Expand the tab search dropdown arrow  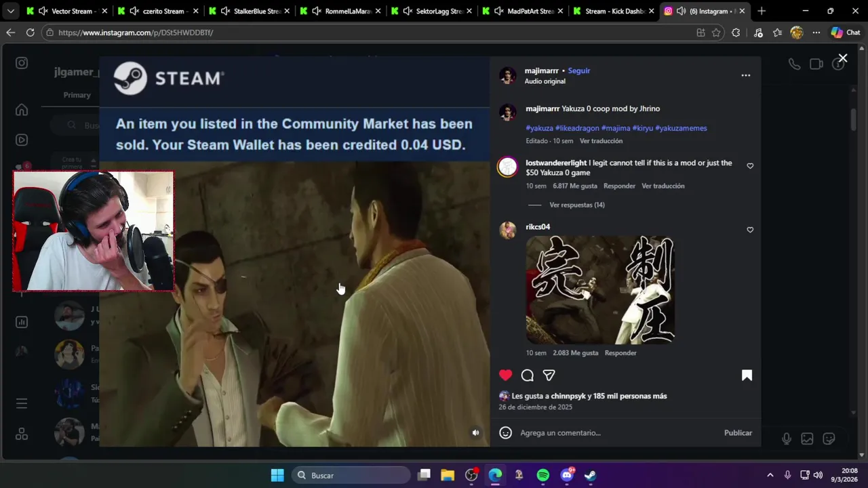(x=10, y=11)
